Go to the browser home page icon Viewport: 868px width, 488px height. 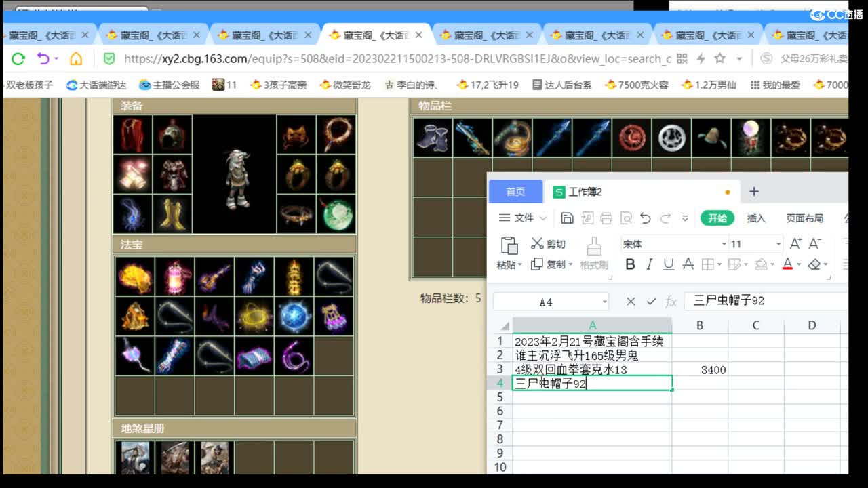click(76, 59)
